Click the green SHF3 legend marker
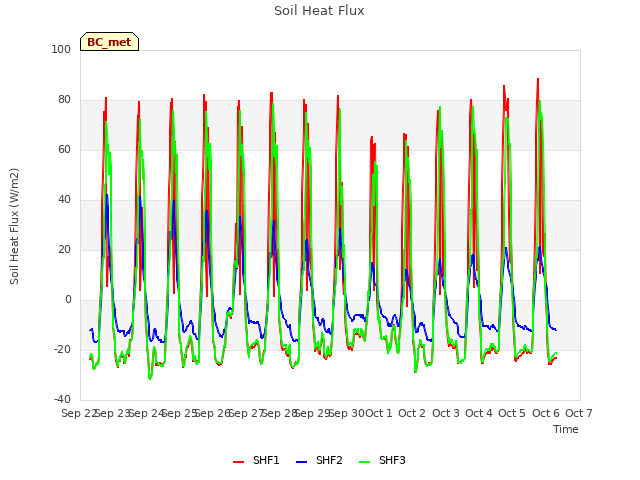This screenshot has width=640, height=480. click(x=364, y=461)
